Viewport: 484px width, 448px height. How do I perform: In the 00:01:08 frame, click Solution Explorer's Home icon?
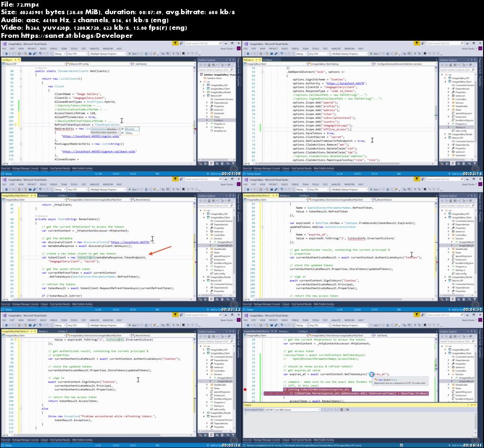[x=209, y=65]
